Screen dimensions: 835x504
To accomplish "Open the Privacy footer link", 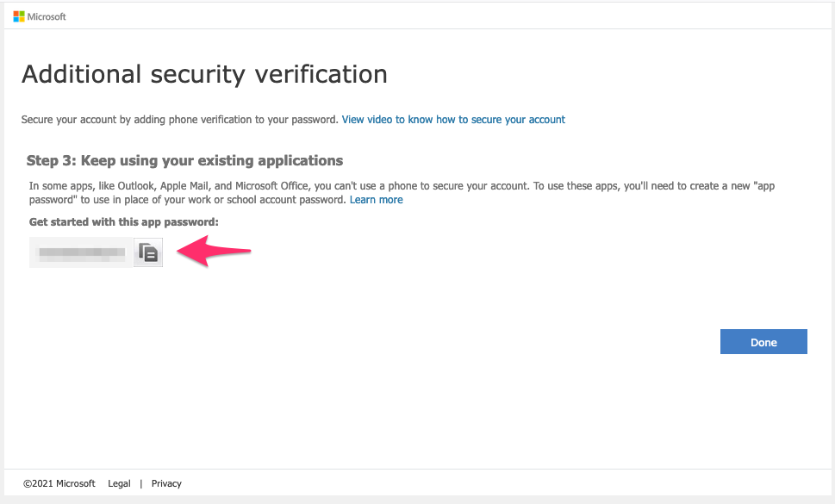I will [x=166, y=483].
